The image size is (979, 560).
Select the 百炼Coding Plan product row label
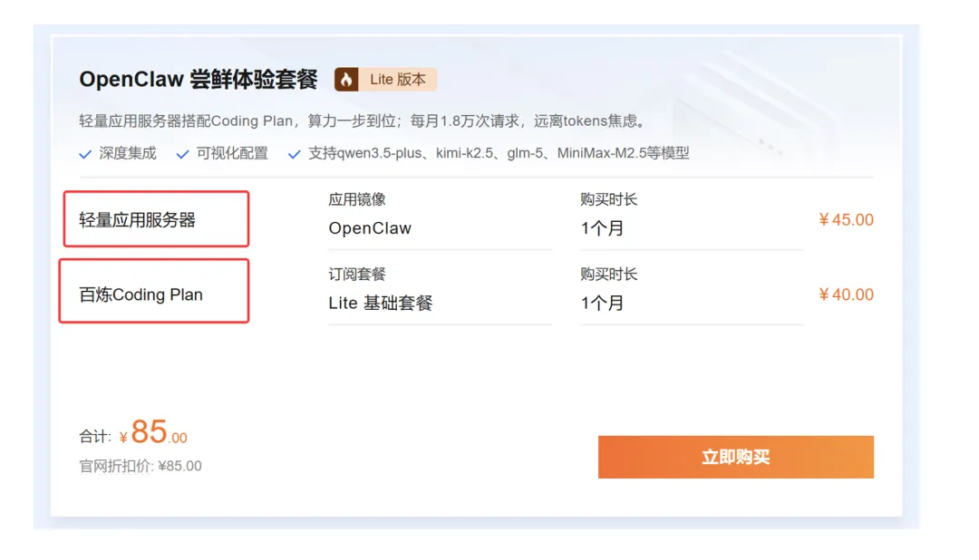[141, 294]
